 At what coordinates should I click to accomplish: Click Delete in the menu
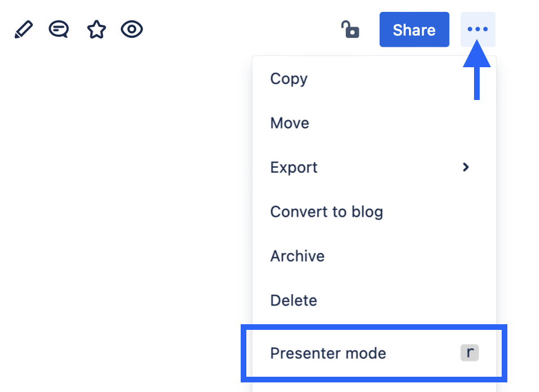[293, 300]
